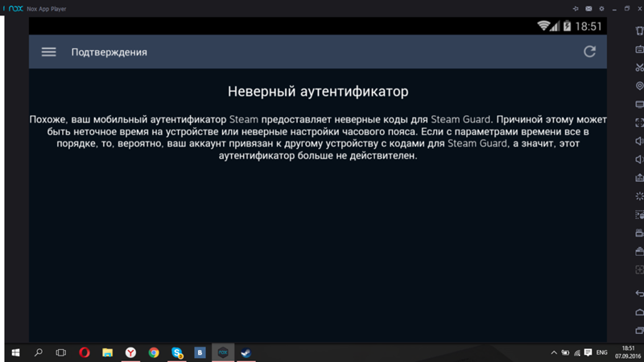The height and width of the screenshot is (362, 644).
Task: Click the Android battery status icon
Action: tap(568, 26)
